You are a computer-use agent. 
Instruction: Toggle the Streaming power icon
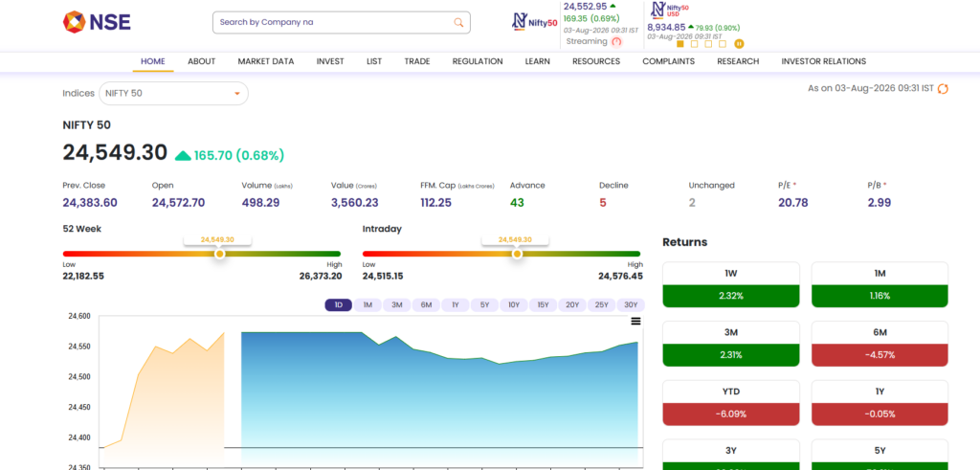click(x=617, y=42)
